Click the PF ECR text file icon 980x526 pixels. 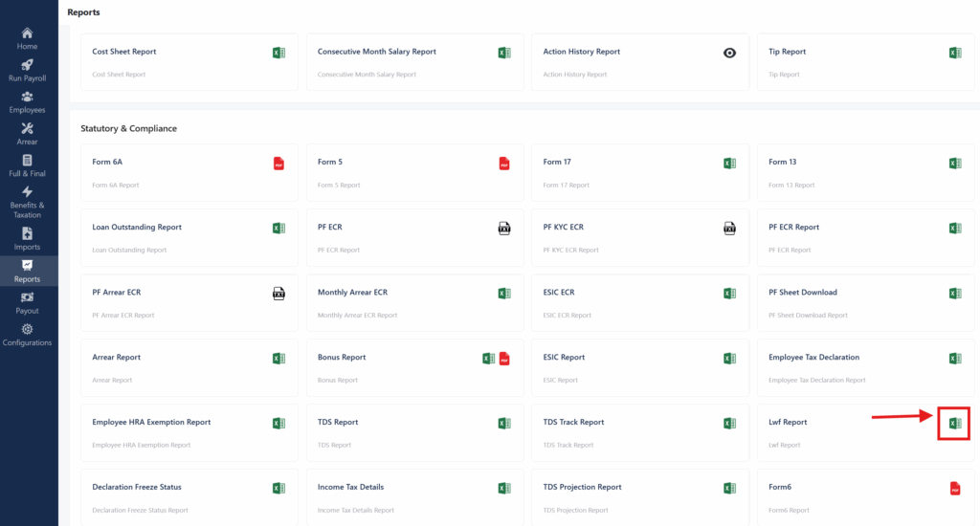(504, 229)
